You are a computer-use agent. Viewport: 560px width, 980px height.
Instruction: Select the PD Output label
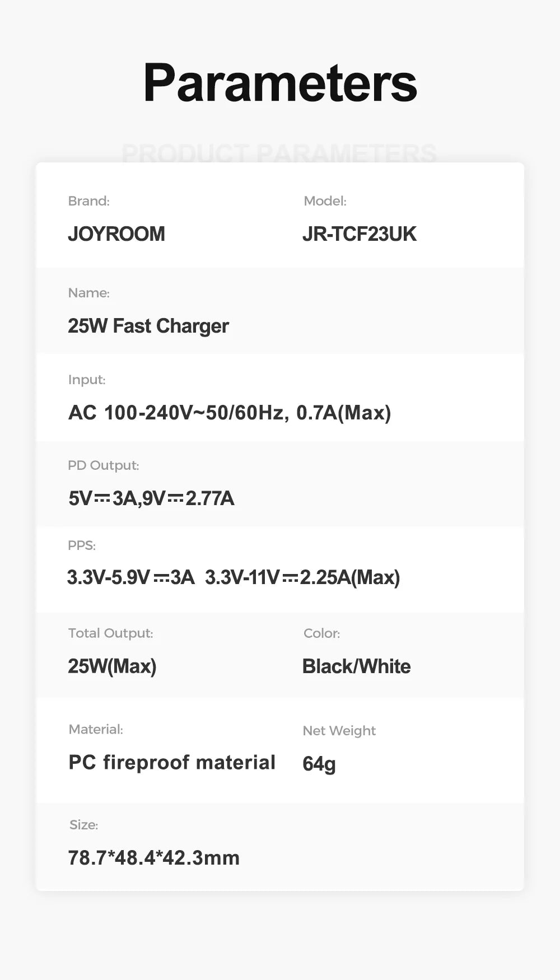(103, 465)
